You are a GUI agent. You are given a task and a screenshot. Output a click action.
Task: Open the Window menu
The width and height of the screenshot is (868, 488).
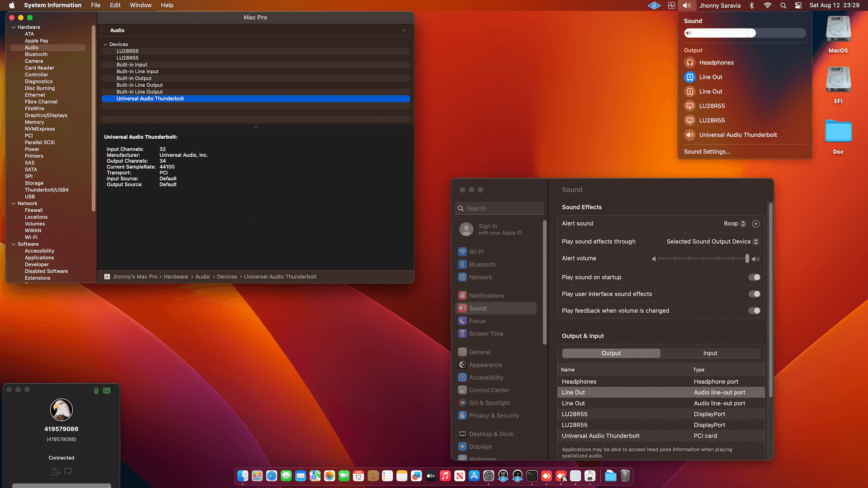pyautogui.click(x=141, y=5)
